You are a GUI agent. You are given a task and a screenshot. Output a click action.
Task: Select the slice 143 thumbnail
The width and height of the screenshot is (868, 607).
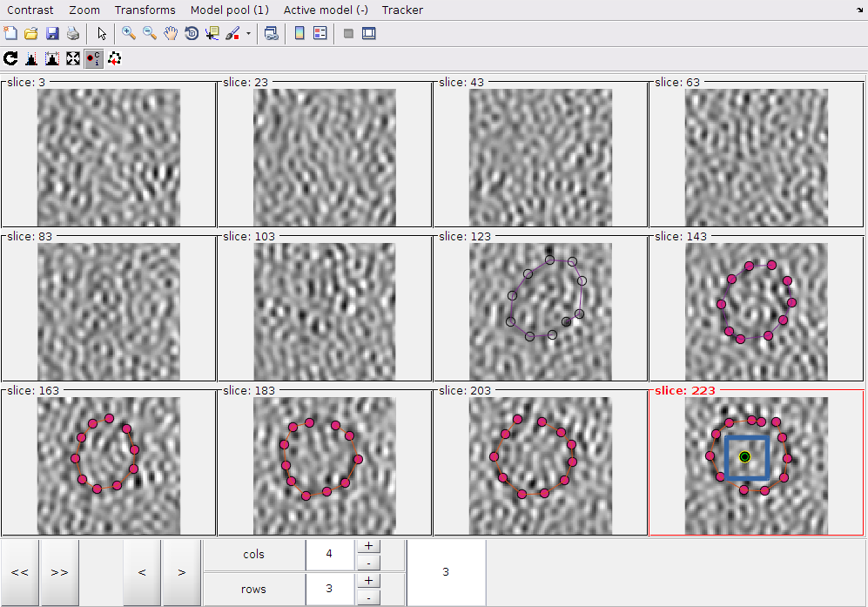(x=757, y=311)
